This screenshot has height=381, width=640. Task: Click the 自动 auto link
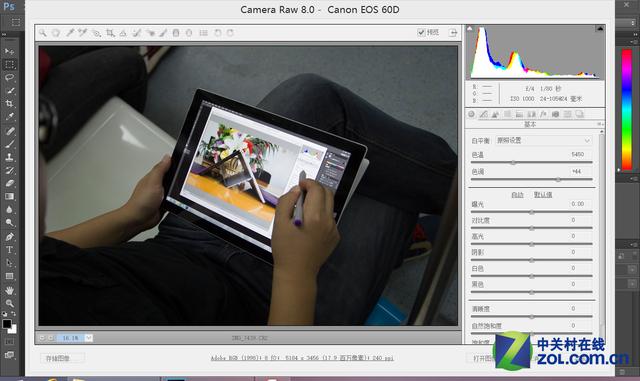[x=517, y=195]
